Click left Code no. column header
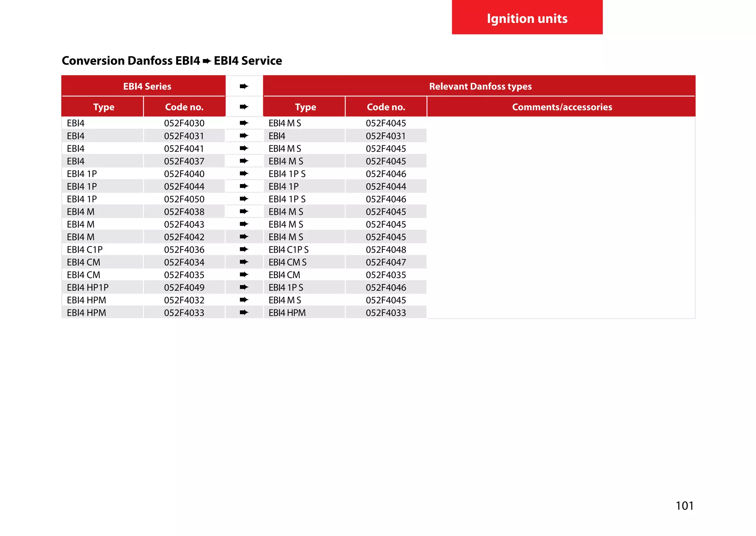This screenshot has width=756, height=536. pos(184,107)
